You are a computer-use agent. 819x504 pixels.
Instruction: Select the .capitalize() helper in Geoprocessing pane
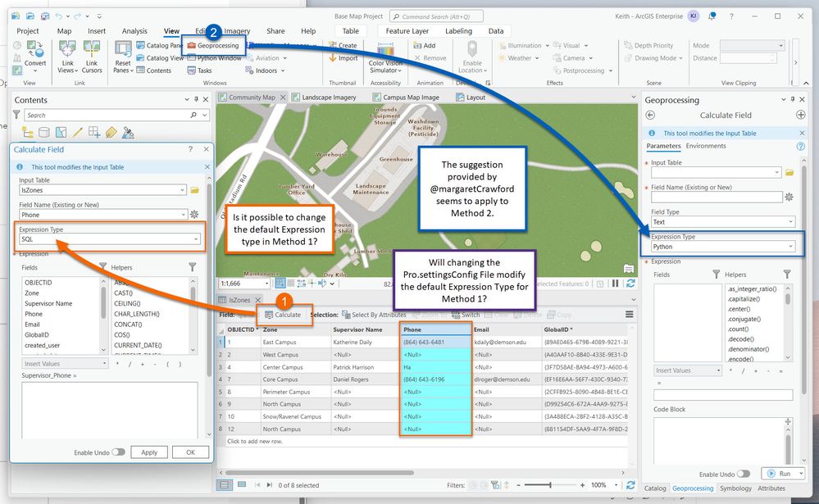tap(744, 299)
